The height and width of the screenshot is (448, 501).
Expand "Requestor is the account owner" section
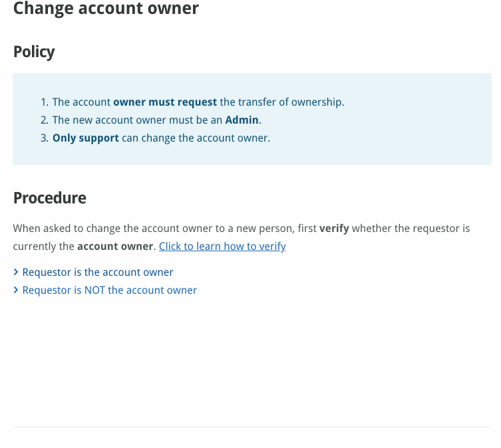coord(98,273)
